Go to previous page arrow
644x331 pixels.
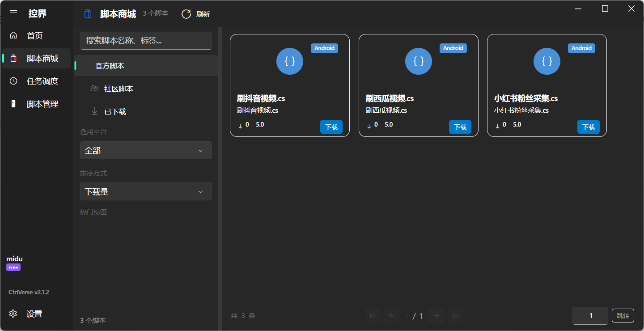tap(391, 315)
